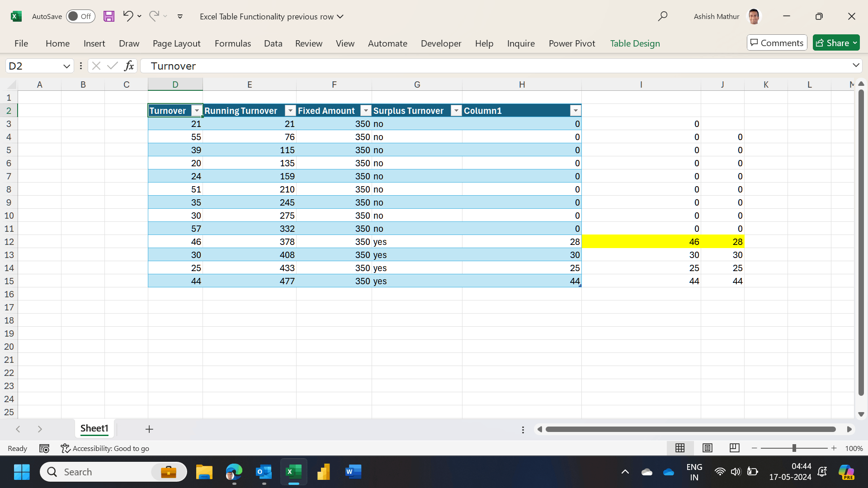Switch to Page Layout view icon
868x488 pixels.
(708, 448)
